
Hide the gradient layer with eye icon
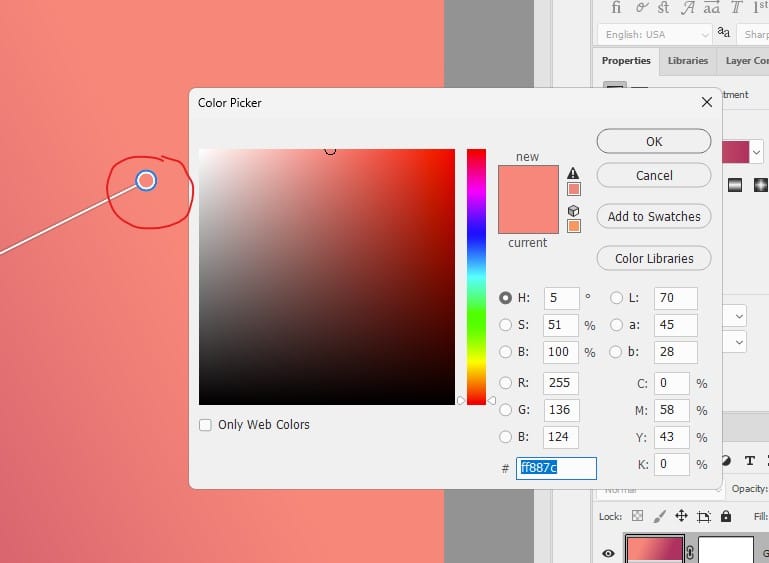point(608,553)
